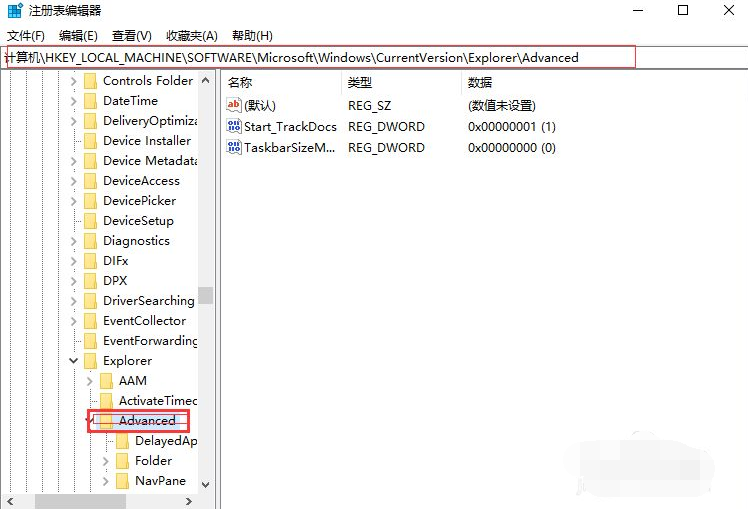748x509 pixels.
Task: Click the DelayedAp folder icon
Action: pyautogui.click(x=122, y=441)
